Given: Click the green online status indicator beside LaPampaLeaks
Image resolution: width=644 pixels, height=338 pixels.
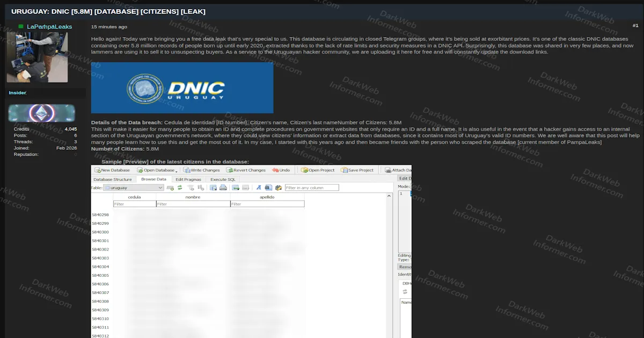Looking at the screenshot, I should pyautogui.click(x=21, y=26).
